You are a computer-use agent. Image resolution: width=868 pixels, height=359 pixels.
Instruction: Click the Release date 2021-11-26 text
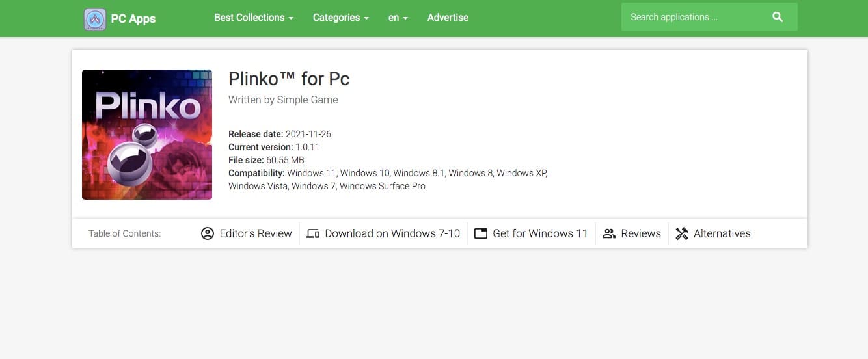[280, 134]
